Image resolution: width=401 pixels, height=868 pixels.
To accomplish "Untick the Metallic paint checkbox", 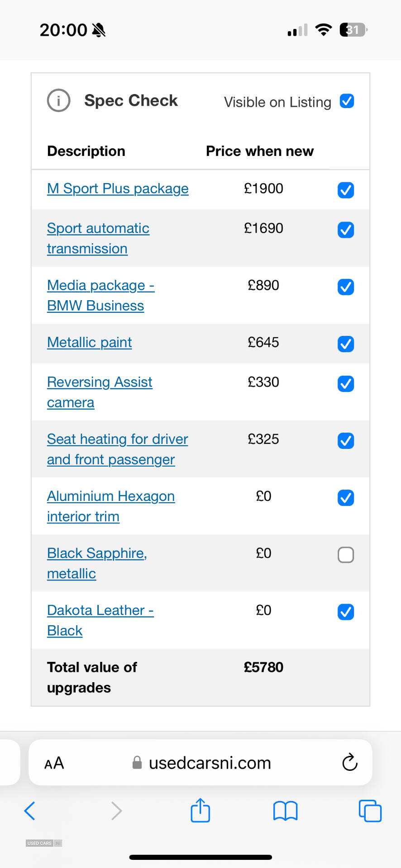I will click(346, 344).
